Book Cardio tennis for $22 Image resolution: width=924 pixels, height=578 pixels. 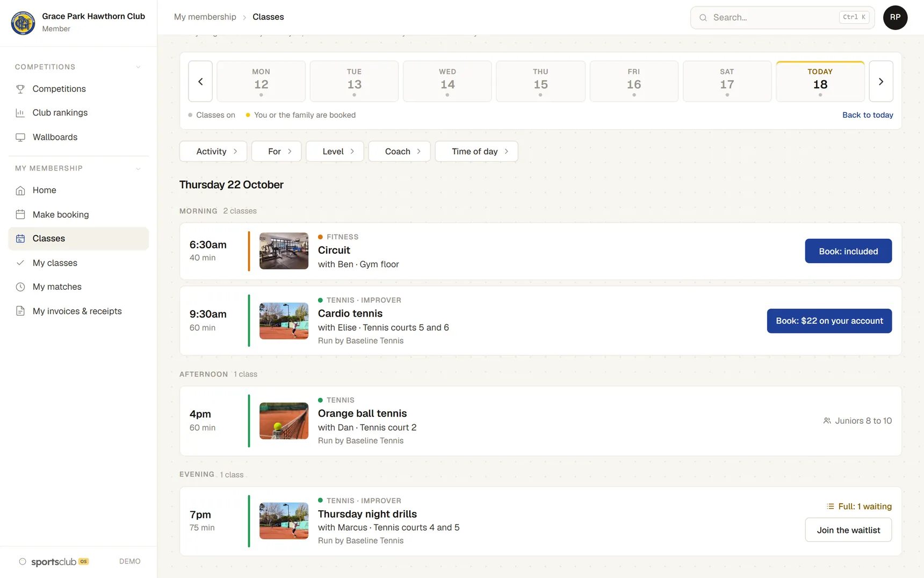click(829, 321)
